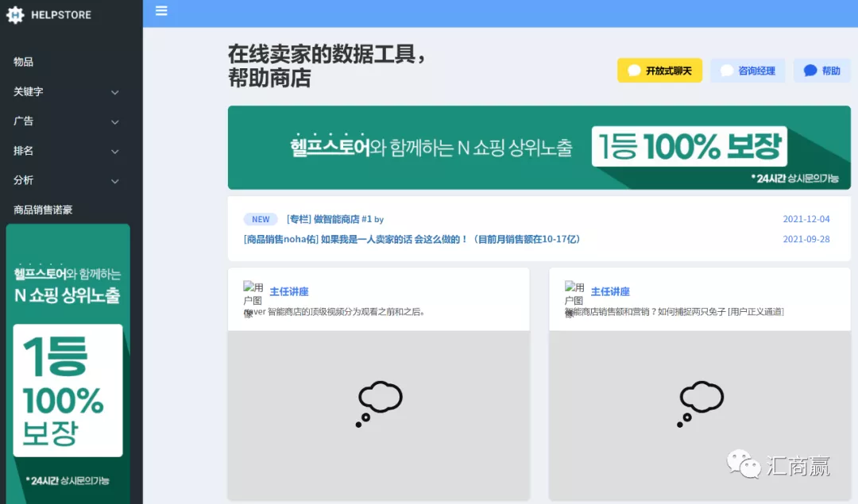Click the 咨询经理 button
Screen dimensions: 858x504
pyautogui.click(x=748, y=71)
